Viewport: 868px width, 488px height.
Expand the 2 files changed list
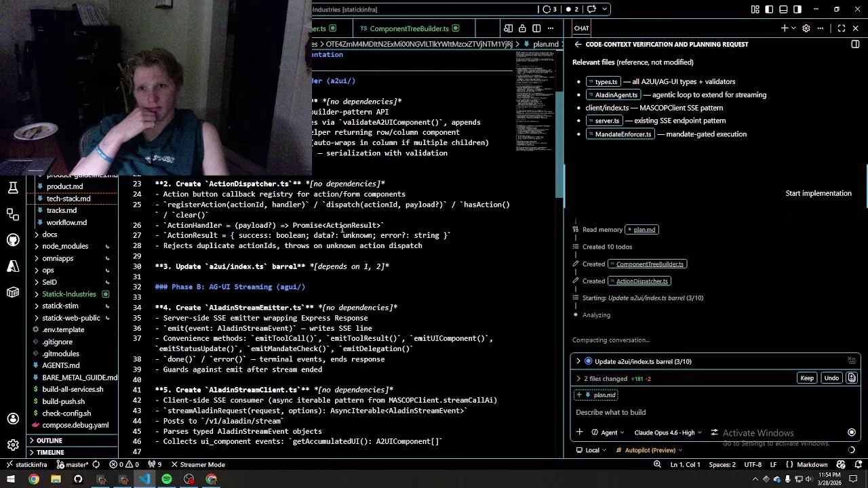pyautogui.click(x=617, y=378)
